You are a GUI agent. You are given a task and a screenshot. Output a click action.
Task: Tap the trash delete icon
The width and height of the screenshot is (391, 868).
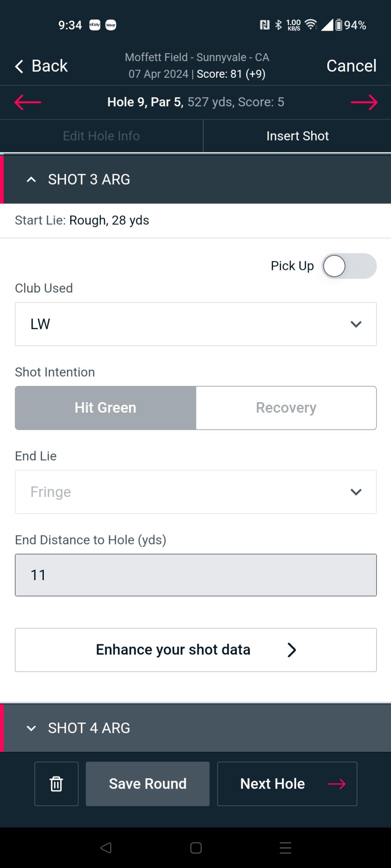coord(57,784)
